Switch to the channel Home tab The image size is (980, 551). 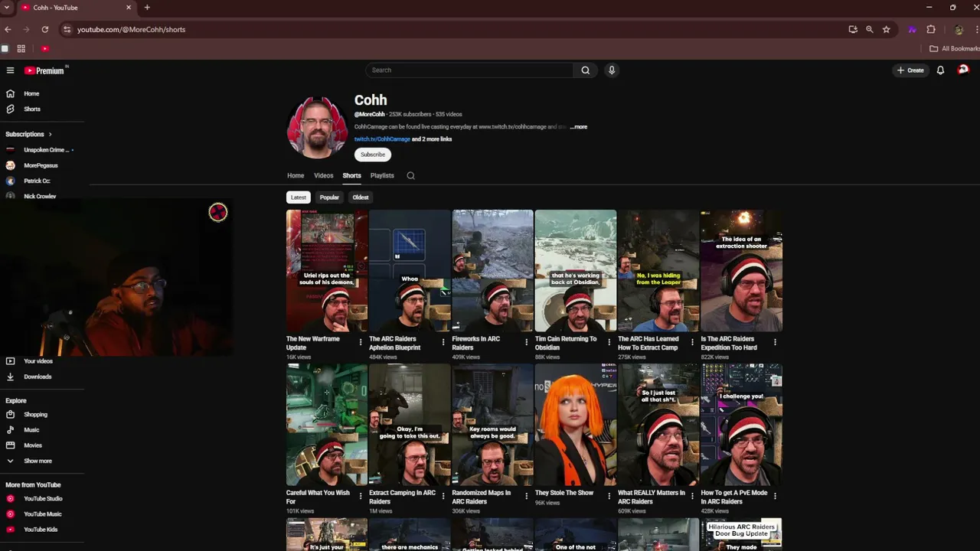[x=296, y=176]
